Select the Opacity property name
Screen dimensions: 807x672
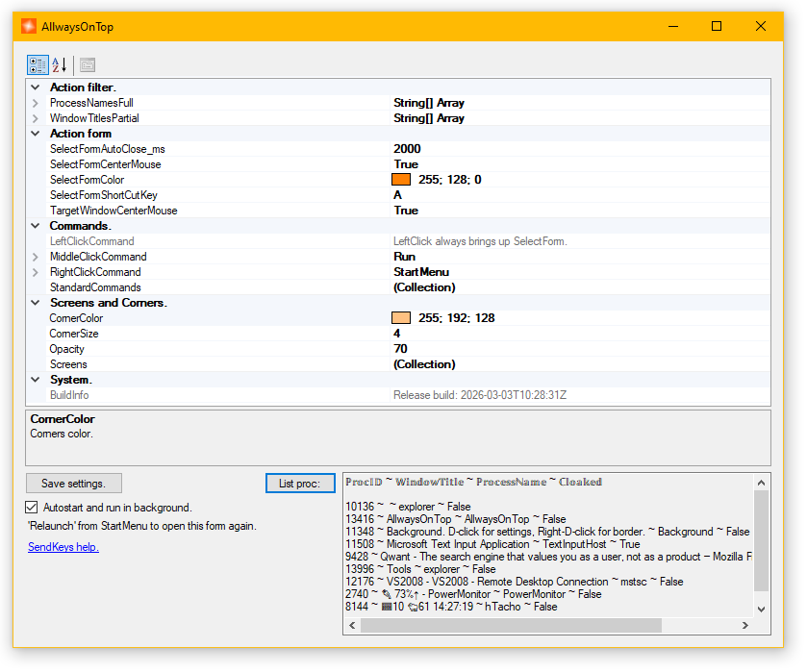[x=67, y=349]
